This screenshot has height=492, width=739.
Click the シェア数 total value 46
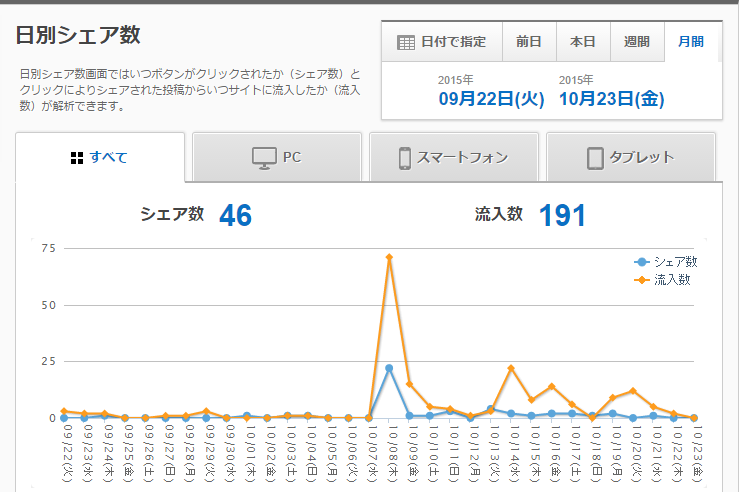(x=235, y=215)
